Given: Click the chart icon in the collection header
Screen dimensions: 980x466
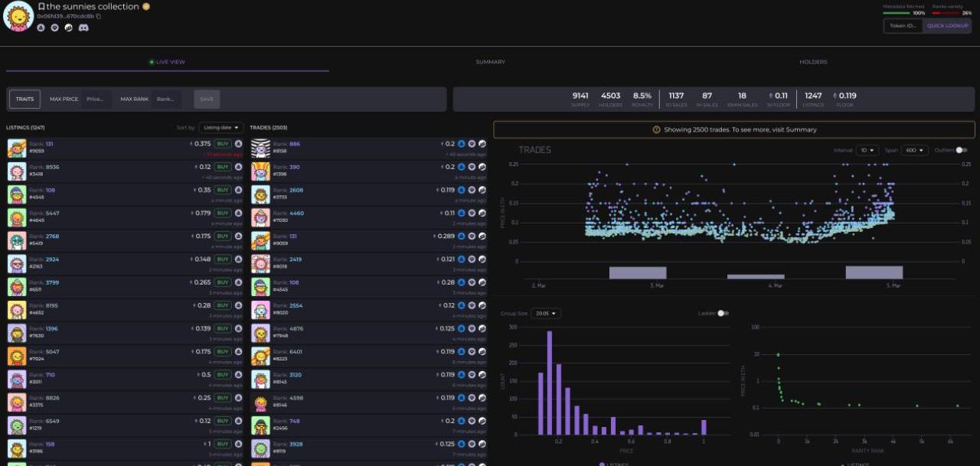Looking at the screenshot, I should pyautogui.click(x=69, y=28).
